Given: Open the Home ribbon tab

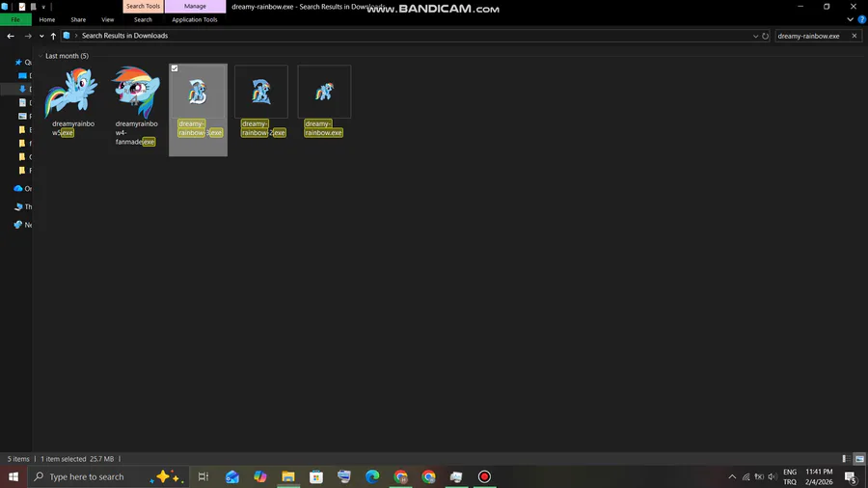Looking at the screenshot, I should point(47,19).
